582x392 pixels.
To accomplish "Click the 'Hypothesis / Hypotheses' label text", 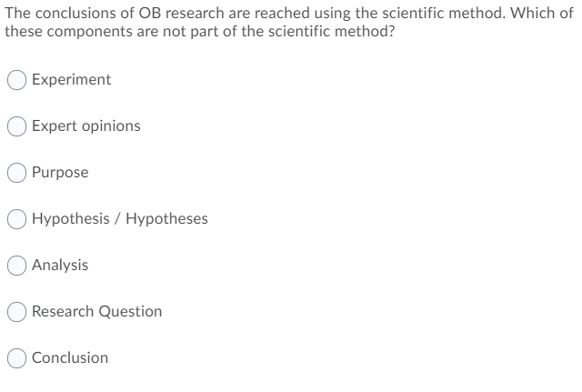I will tap(119, 219).
